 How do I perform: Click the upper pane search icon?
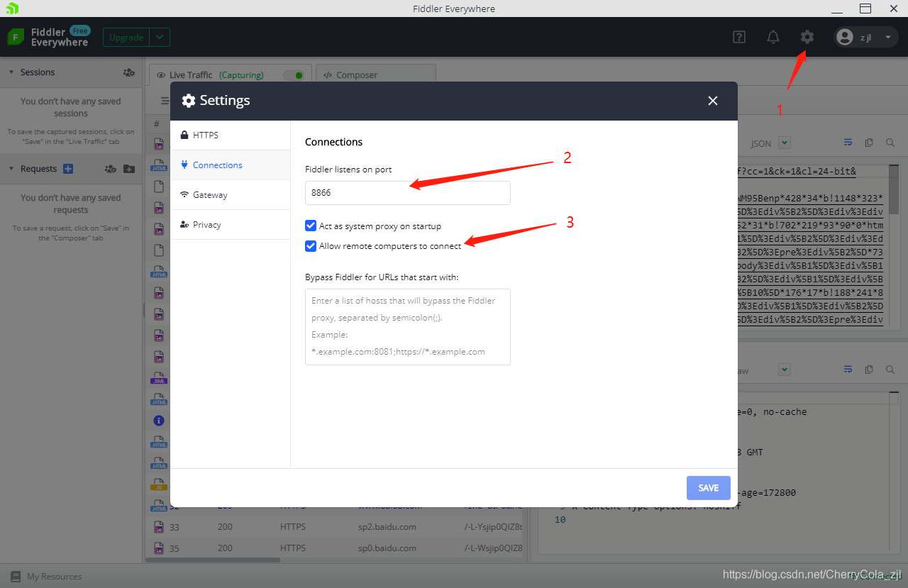pos(890,143)
